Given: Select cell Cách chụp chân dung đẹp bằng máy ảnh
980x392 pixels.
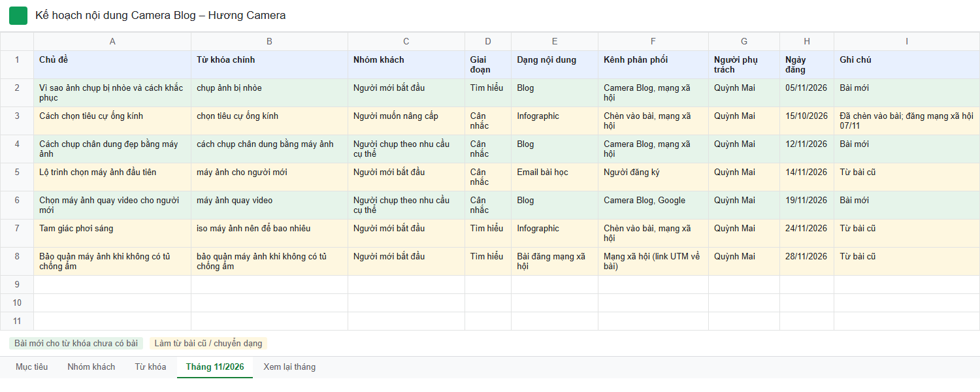Looking at the screenshot, I should pyautogui.click(x=112, y=149).
